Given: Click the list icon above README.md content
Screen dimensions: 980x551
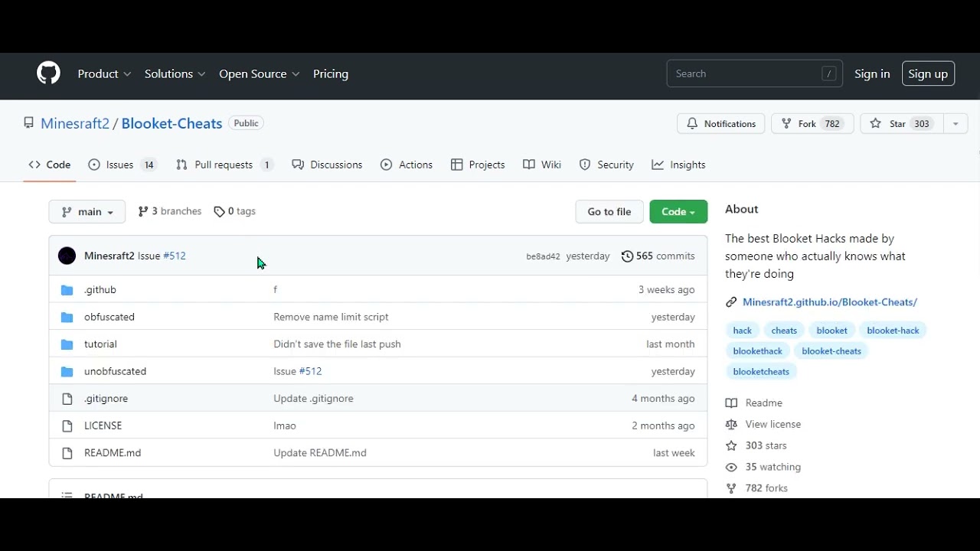Looking at the screenshot, I should click(x=67, y=495).
